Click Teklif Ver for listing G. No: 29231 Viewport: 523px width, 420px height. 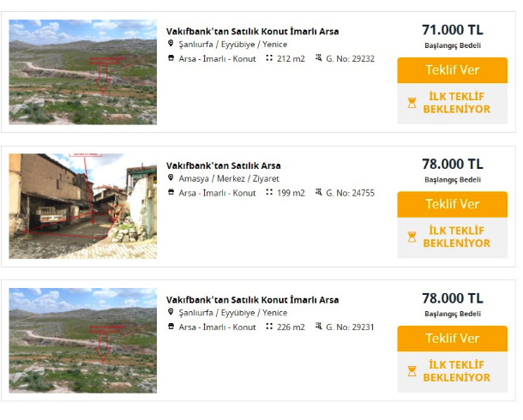(452, 338)
